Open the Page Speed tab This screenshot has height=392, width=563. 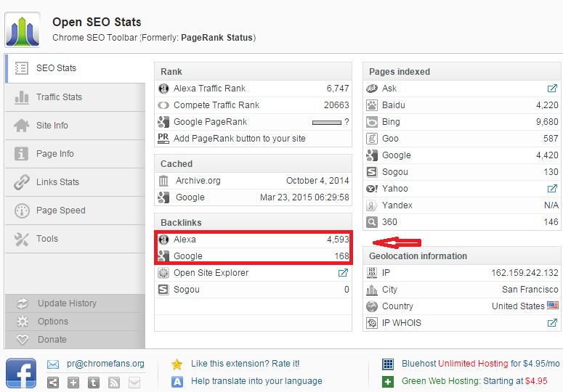(x=76, y=211)
